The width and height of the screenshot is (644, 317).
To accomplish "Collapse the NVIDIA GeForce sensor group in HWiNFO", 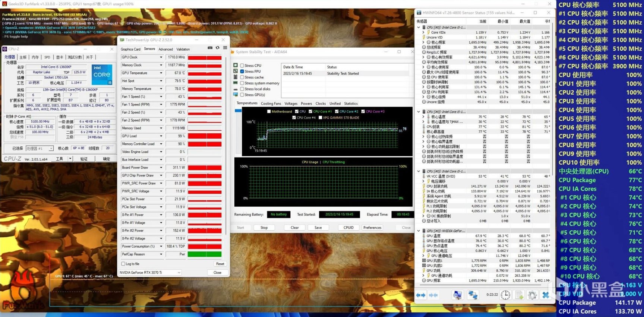I will [419, 231].
